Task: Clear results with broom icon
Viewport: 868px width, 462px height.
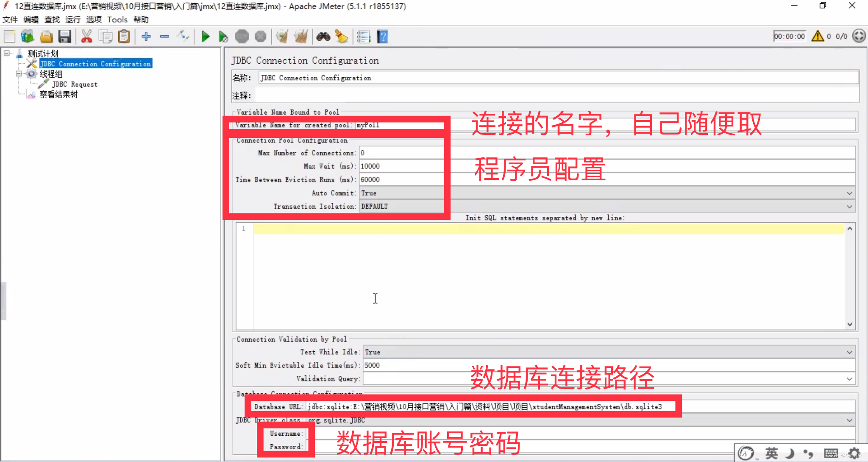Action: pyautogui.click(x=282, y=36)
